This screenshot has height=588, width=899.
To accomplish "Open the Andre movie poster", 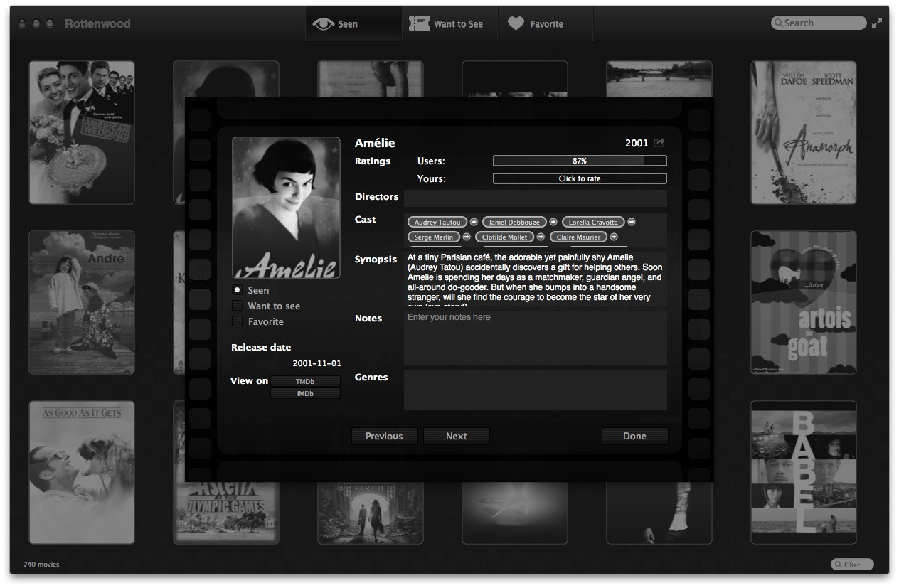I will pos(82,302).
